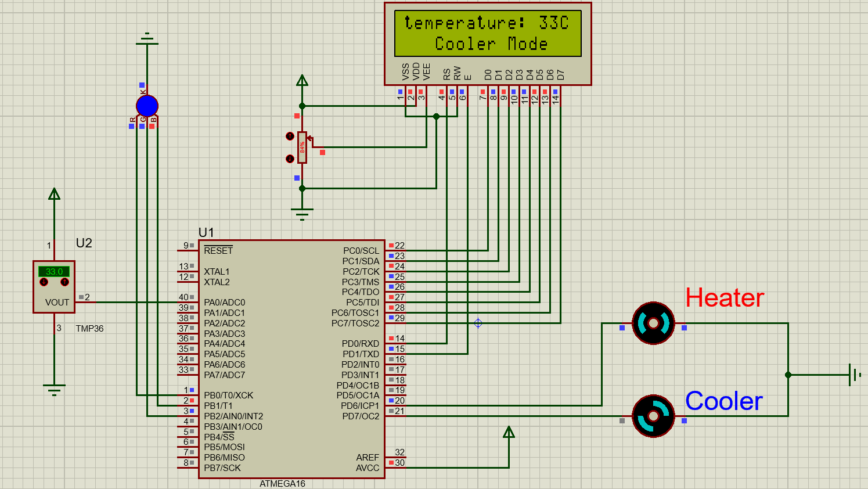Decrease the TMP36 temperature with the down arrow
868x489 pixels.
click(x=44, y=282)
